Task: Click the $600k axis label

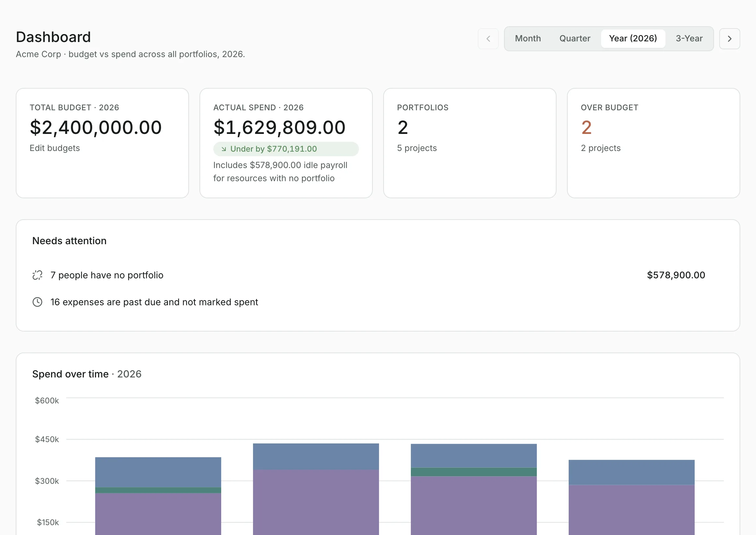Action: [x=47, y=400]
